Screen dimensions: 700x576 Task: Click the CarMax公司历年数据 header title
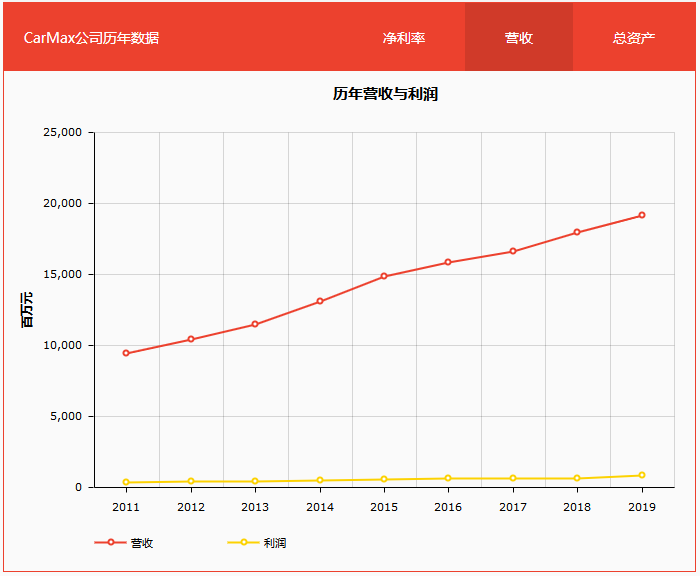(x=91, y=38)
